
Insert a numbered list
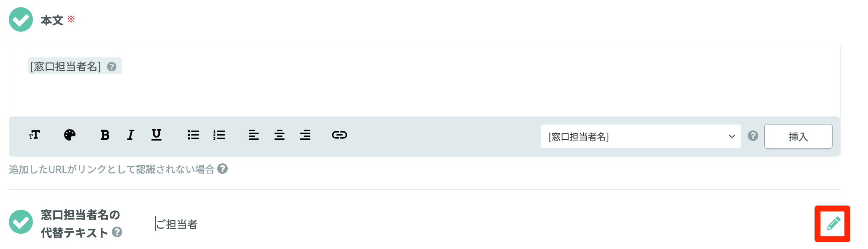(x=219, y=135)
